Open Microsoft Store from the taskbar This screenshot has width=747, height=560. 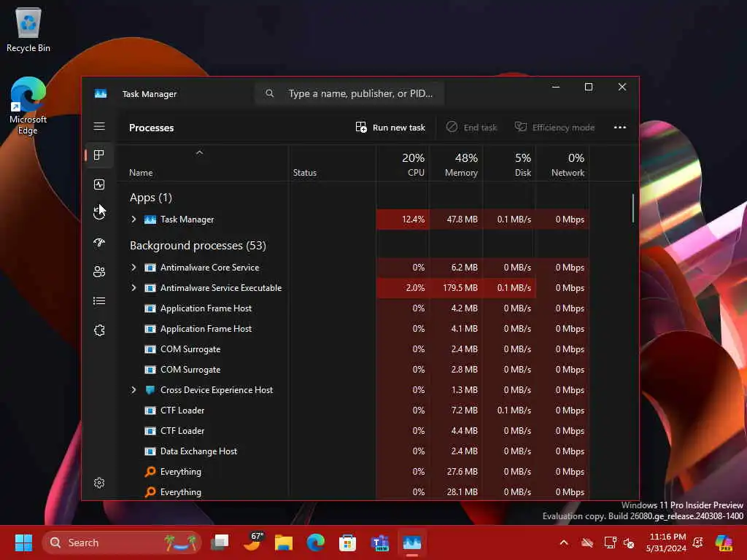[347, 542]
